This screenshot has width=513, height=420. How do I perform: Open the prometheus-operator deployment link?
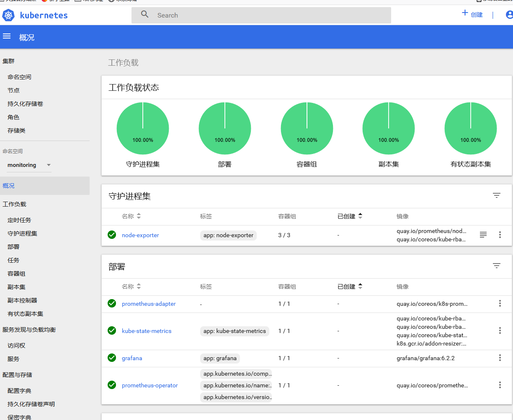150,385
